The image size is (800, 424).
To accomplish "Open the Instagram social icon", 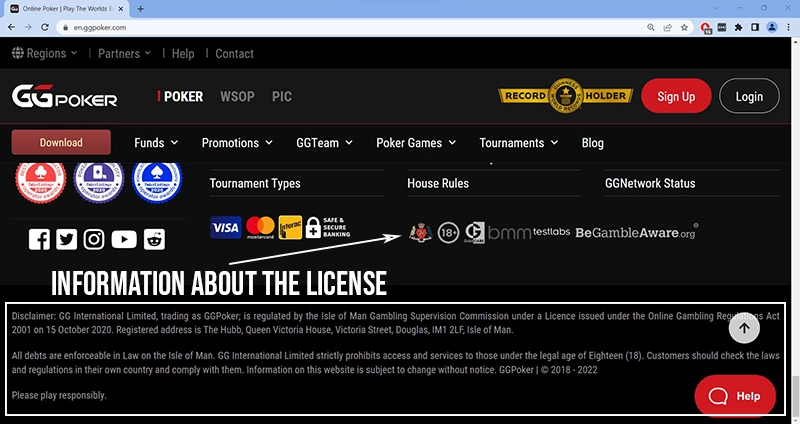I will [94, 239].
